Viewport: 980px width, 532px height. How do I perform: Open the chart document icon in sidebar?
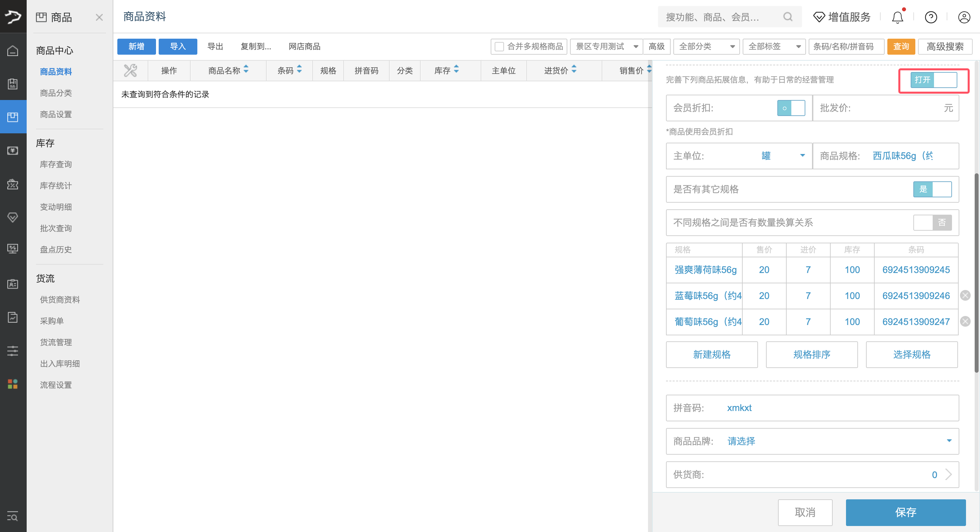tap(13, 317)
